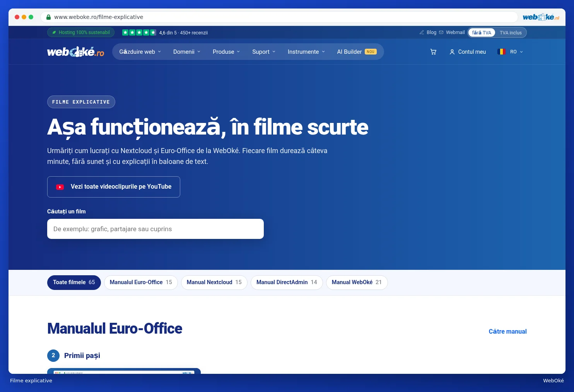Click the WebOké.nl logo beside address bar
The height and width of the screenshot is (392, 574).
[541, 17]
